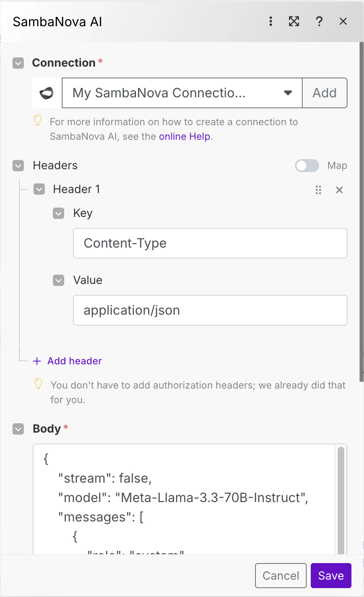Toggle the Map switch for Headers

307,166
